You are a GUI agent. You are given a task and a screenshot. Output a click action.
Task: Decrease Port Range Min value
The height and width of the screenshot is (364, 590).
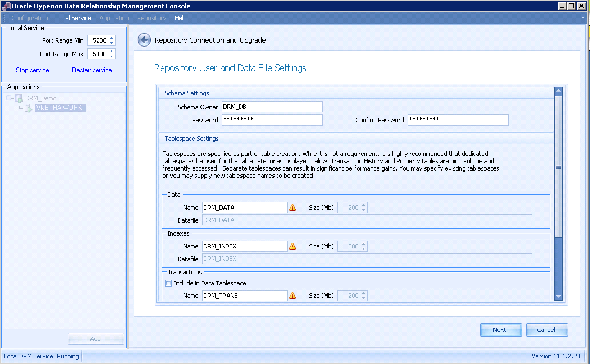click(x=111, y=43)
